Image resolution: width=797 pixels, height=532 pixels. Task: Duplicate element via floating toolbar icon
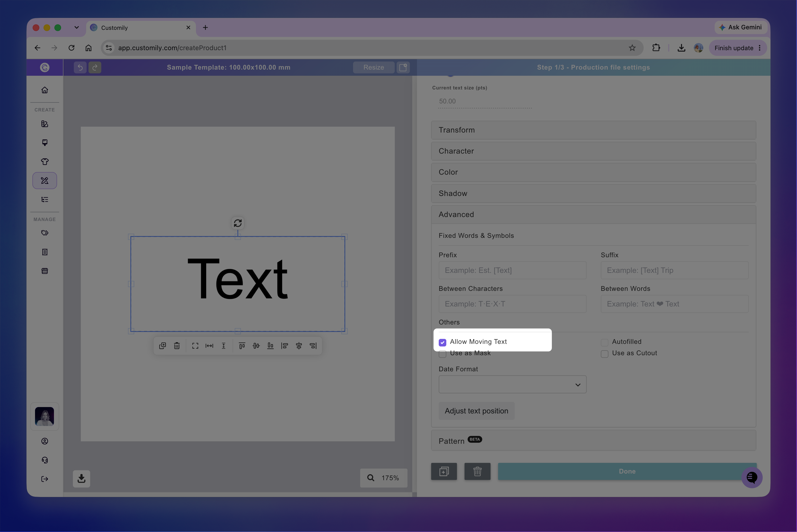(163, 346)
